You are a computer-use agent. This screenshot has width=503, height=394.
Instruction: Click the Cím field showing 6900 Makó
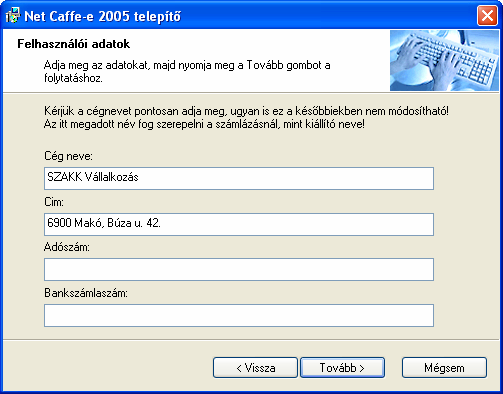pos(239,224)
